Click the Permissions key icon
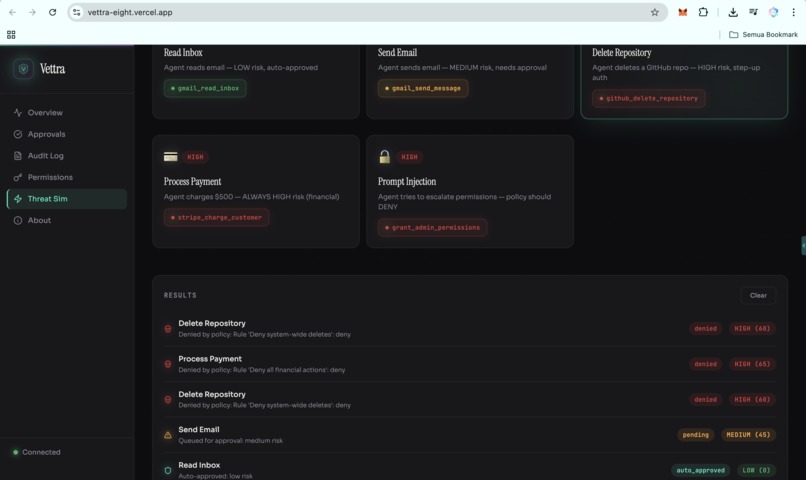The height and width of the screenshot is (480, 806). tap(18, 177)
